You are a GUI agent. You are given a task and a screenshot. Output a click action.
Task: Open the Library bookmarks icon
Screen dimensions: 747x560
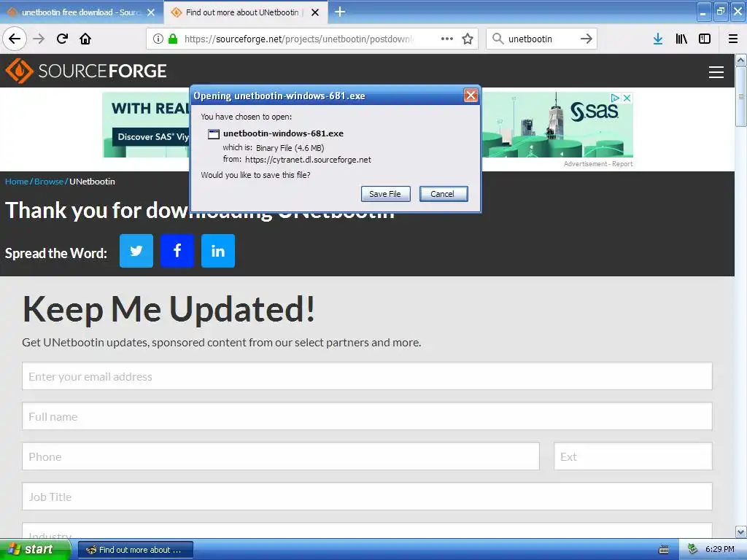(681, 39)
